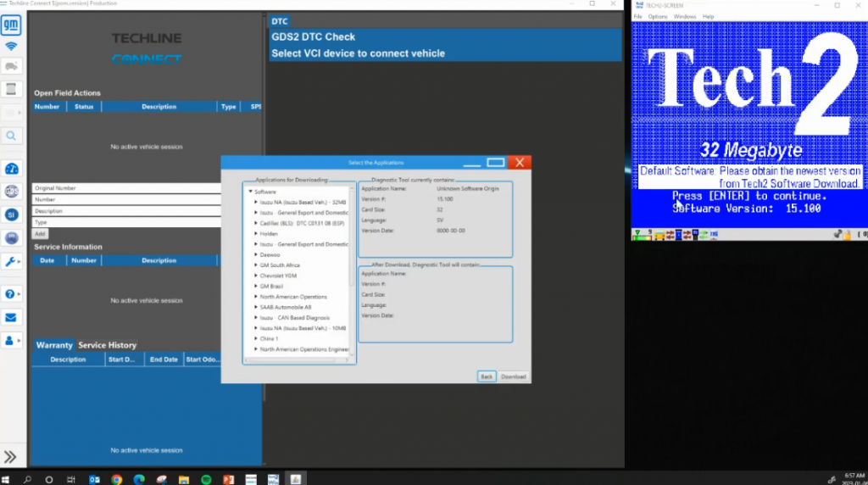Open the dashboard gauge icon in sidebar

pyautogui.click(x=11, y=169)
